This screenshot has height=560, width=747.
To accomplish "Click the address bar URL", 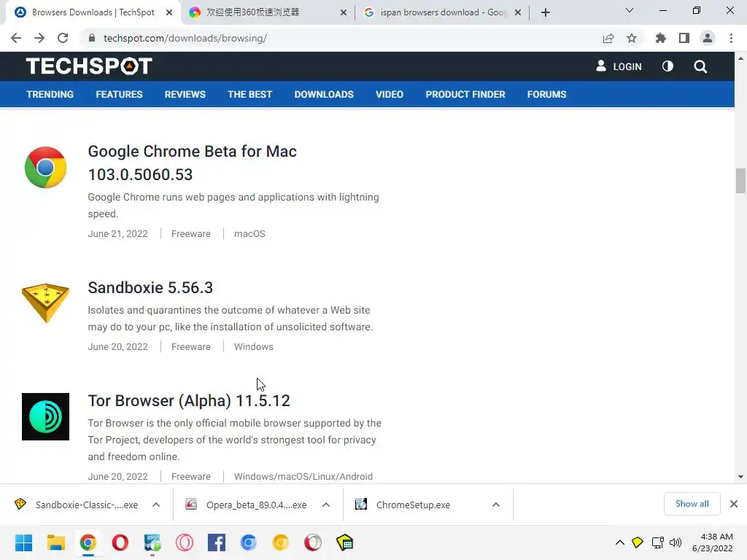I will [x=185, y=38].
